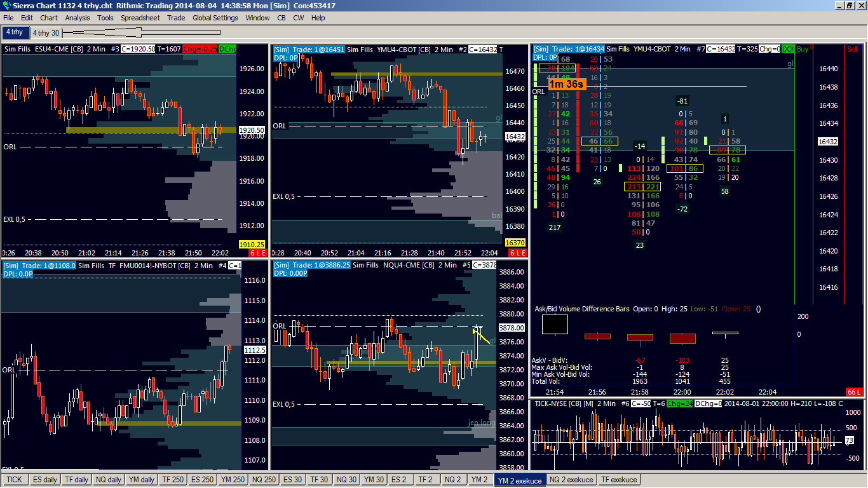Click the yellow 16370 price label

pos(515,243)
